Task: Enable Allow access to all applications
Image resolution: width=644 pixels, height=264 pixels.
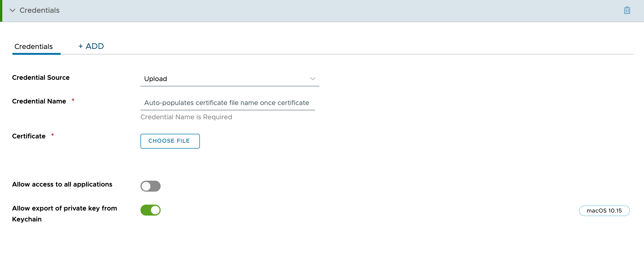Action: 150,186
